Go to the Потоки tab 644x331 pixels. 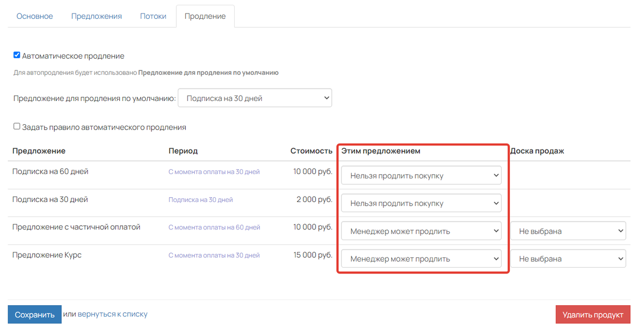[x=153, y=17]
